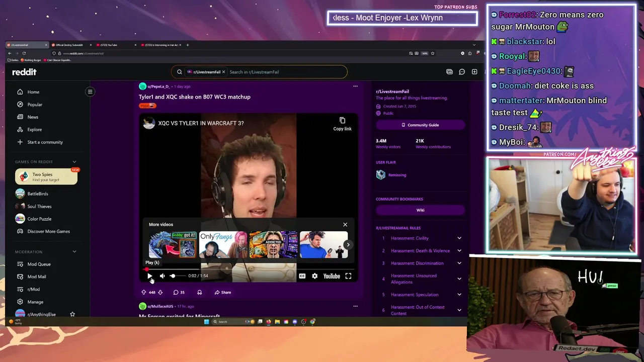Viewport: 644px width, 362px height.
Task: Share the Tyler1 and XQC post
Action: pyautogui.click(x=223, y=292)
